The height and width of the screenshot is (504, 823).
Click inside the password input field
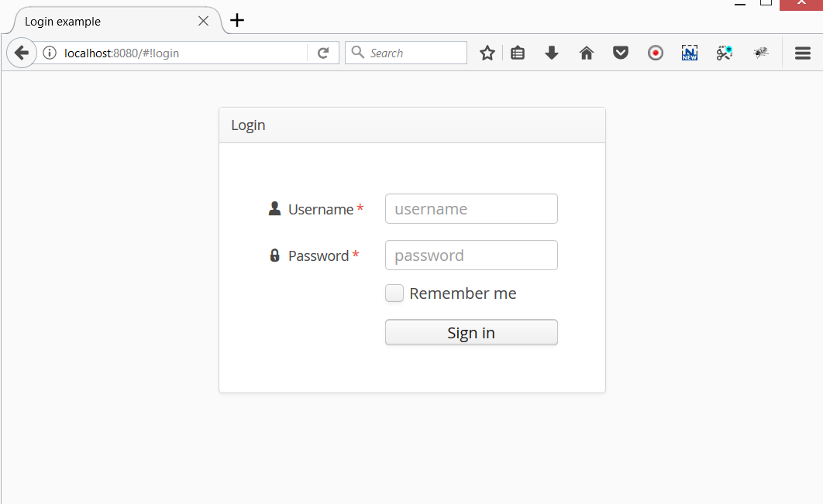point(471,255)
